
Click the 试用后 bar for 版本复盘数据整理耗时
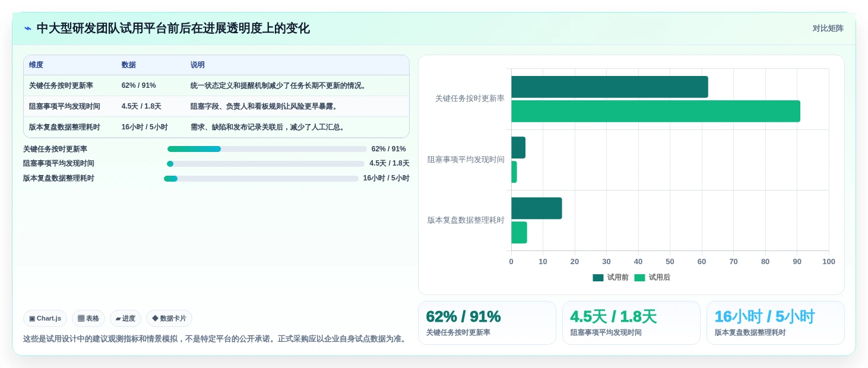[x=519, y=233]
